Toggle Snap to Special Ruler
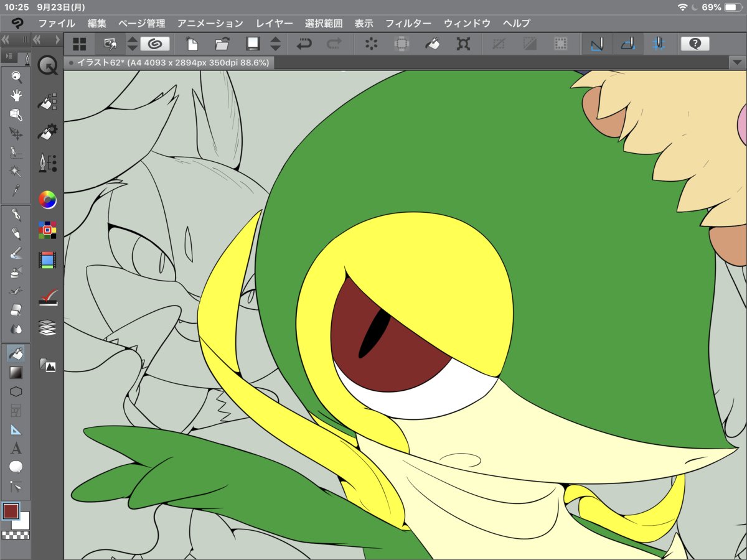Image resolution: width=747 pixels, height=560 pixels. pyautogui.click(x=628, y=44)
